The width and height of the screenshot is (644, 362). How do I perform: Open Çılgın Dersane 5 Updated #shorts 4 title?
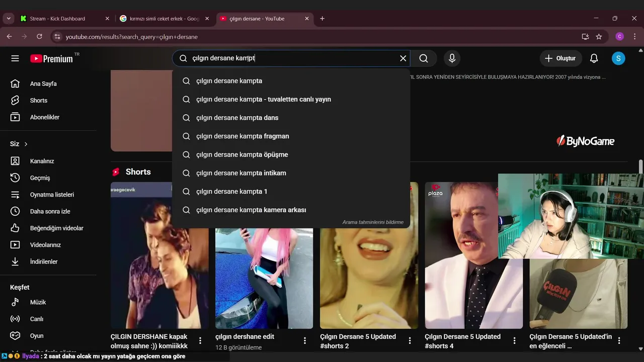point(462,341)
